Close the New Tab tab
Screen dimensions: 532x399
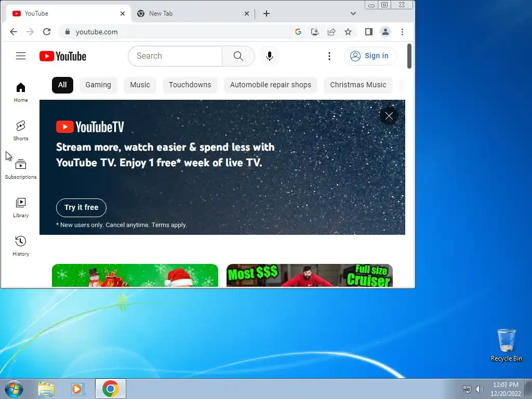click(x=247, y=14)
